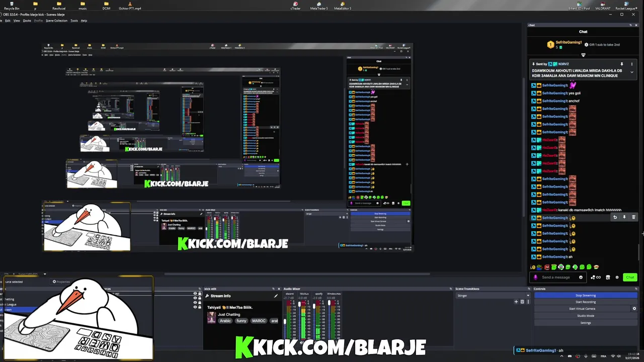Open the music folder on desktop
This screenshot has width=644, height=362.
coord(83,6)
